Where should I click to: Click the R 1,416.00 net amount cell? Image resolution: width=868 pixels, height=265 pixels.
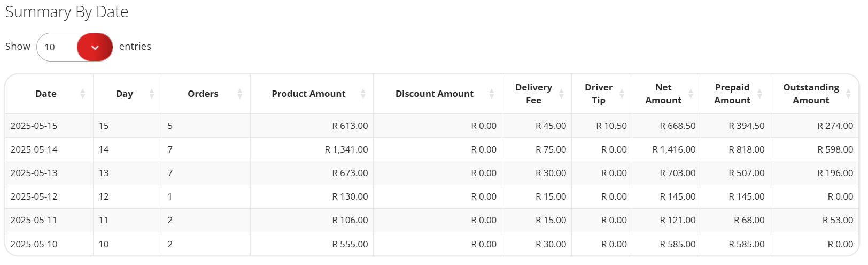666,149
